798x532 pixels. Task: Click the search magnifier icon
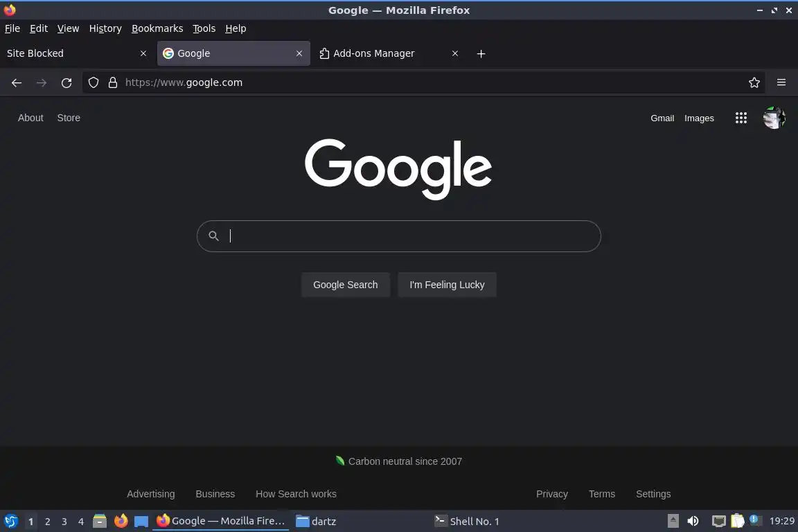click(214, 236)
